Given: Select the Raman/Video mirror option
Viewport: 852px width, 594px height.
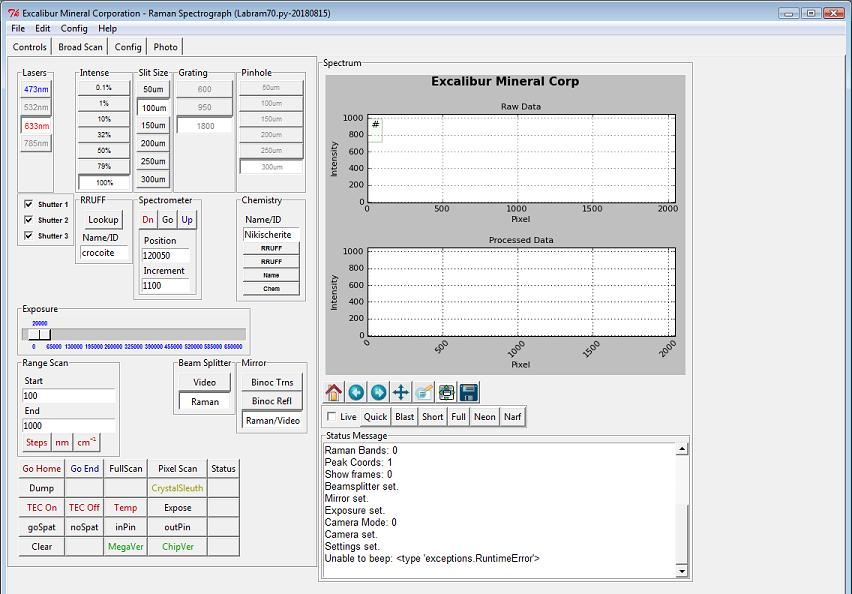Looking at the screenshot, I should (272, 420).
